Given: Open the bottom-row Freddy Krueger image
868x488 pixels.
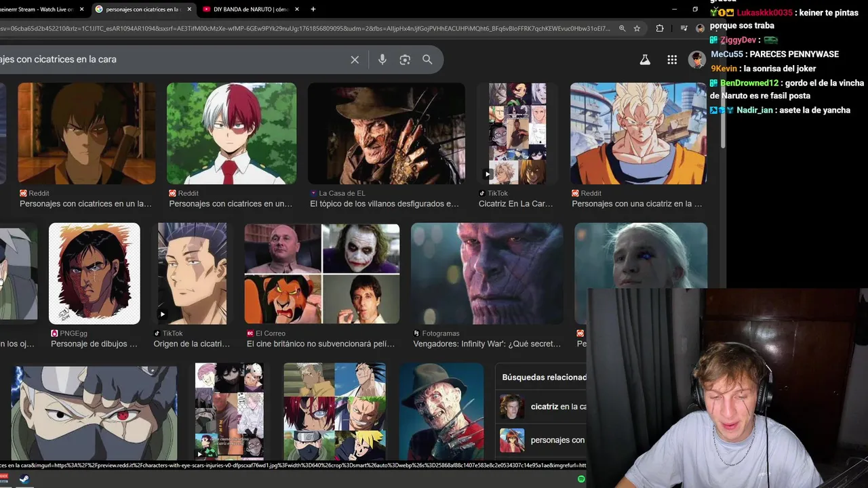Looking at the screenshot, I should coord(441,412).
